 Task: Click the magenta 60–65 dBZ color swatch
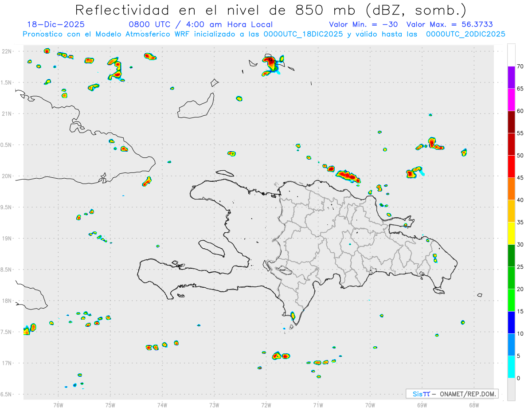(511, 100)
